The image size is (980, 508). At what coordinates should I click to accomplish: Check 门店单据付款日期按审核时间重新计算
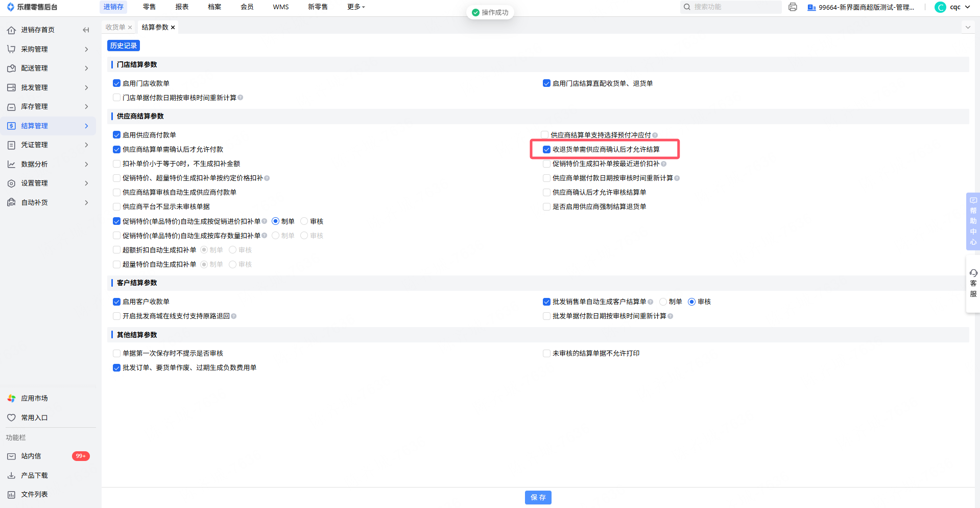(x=116, y=98)
